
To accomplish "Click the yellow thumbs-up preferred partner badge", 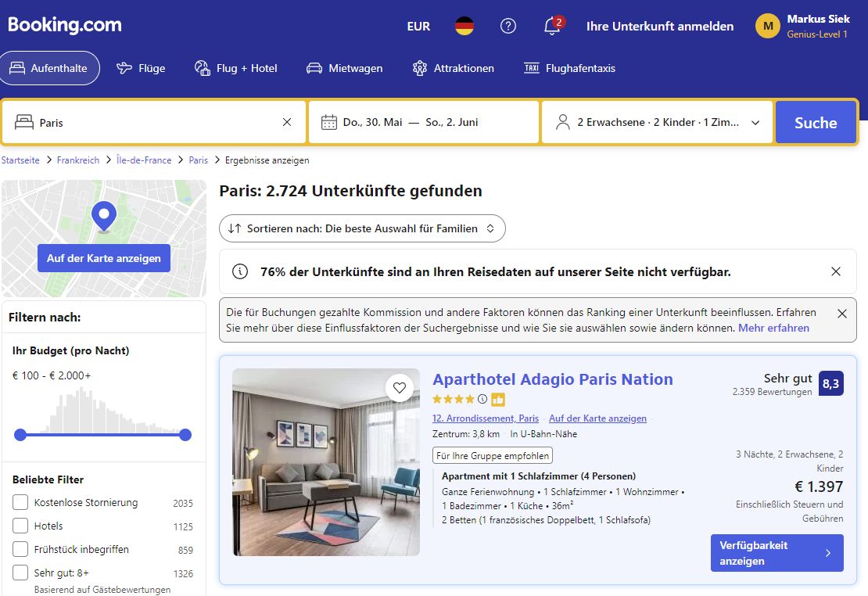I will (497, 399).
